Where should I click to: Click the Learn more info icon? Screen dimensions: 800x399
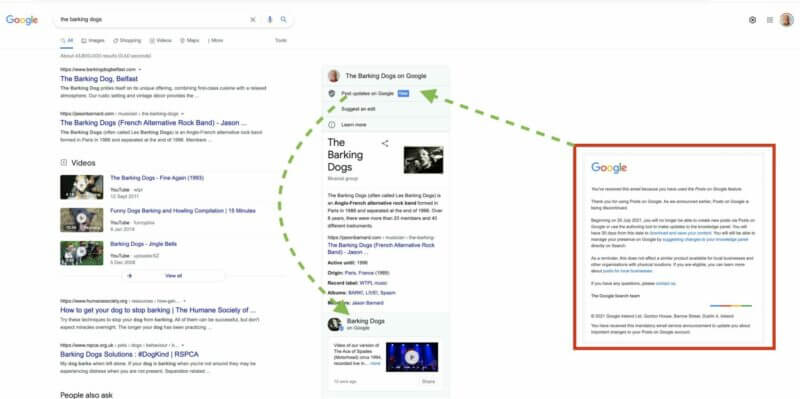point(332,124)
